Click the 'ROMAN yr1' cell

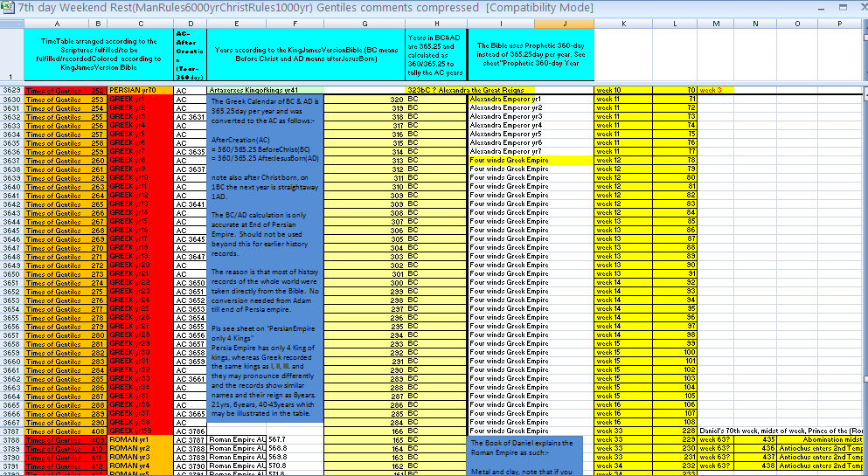[140, 440]
